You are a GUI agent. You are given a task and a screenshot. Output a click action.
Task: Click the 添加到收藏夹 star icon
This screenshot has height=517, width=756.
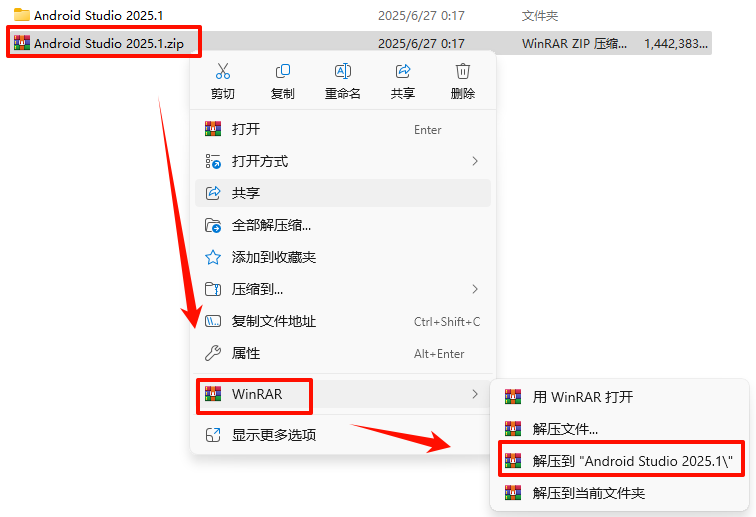(213, 258)
